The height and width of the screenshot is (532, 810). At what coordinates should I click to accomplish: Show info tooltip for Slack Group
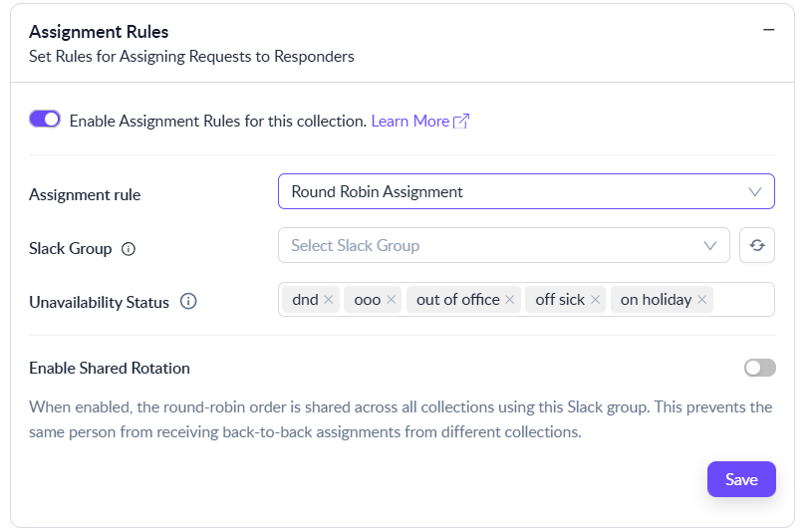coord(128,249)
